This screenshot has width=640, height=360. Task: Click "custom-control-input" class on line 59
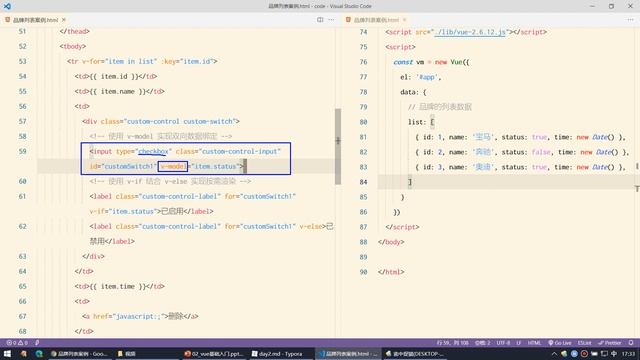[240, 151]
